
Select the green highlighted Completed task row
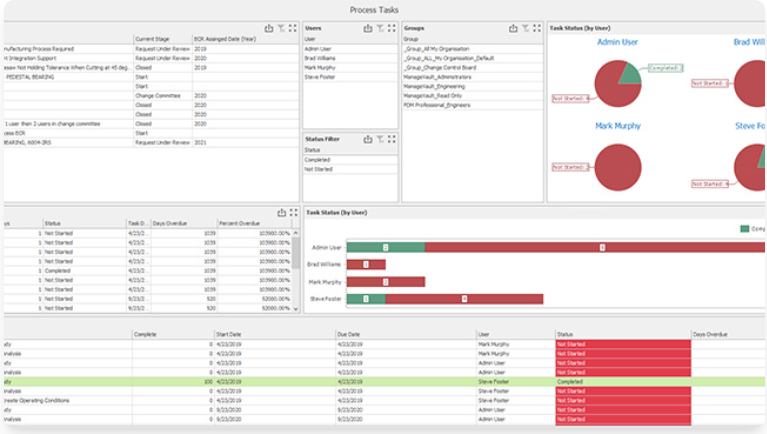click(x=384, y=382)
